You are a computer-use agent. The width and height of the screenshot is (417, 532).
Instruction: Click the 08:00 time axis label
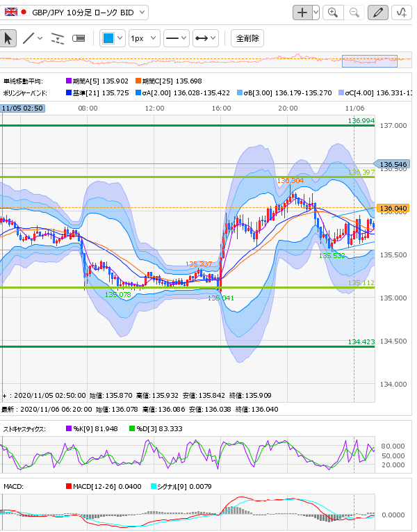(x=88, y=108)
